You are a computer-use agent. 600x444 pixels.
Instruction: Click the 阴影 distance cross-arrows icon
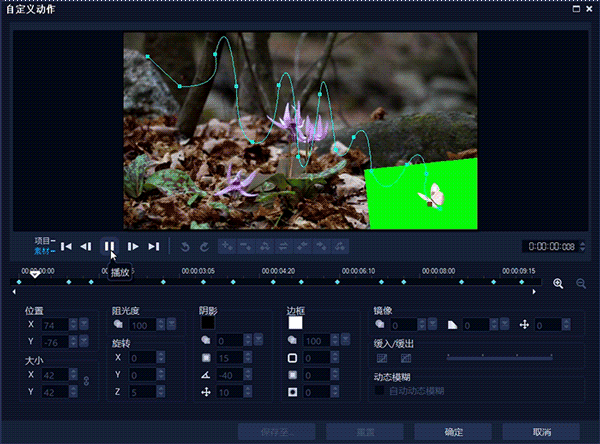tap(206, 392)
